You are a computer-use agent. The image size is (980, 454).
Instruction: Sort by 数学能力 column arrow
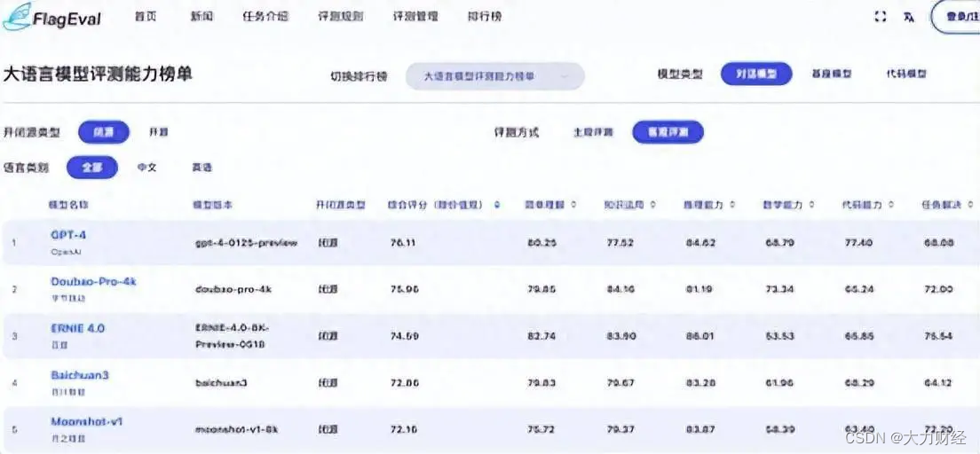811,205
